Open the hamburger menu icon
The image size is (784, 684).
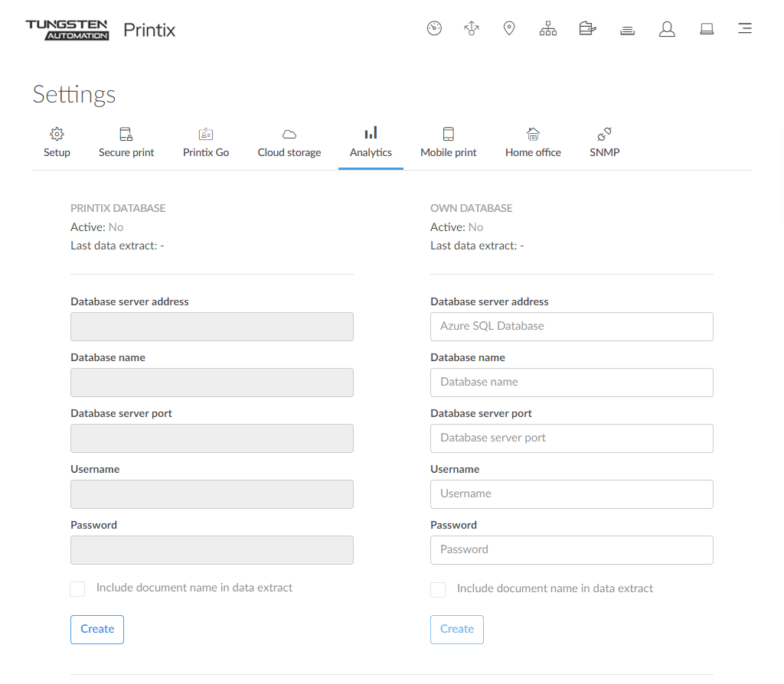pyautogui.click(x=744, y=29)
